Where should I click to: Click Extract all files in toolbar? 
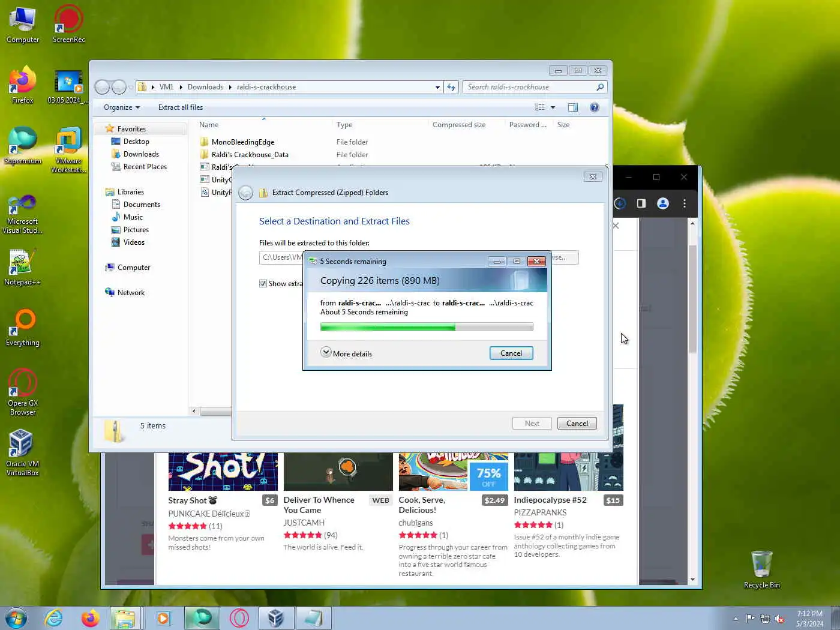tap(181, 107)
